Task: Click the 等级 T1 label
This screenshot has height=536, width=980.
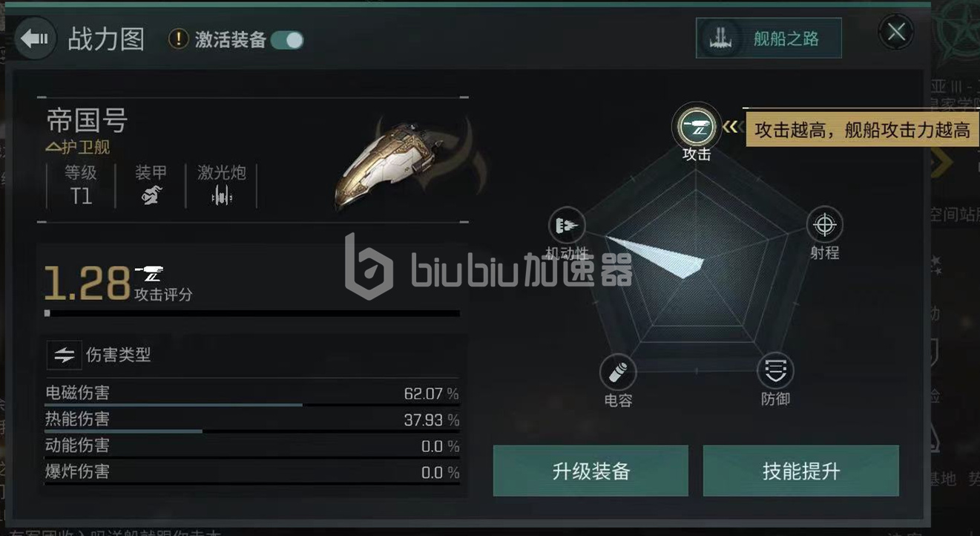Action: [81, 186]
